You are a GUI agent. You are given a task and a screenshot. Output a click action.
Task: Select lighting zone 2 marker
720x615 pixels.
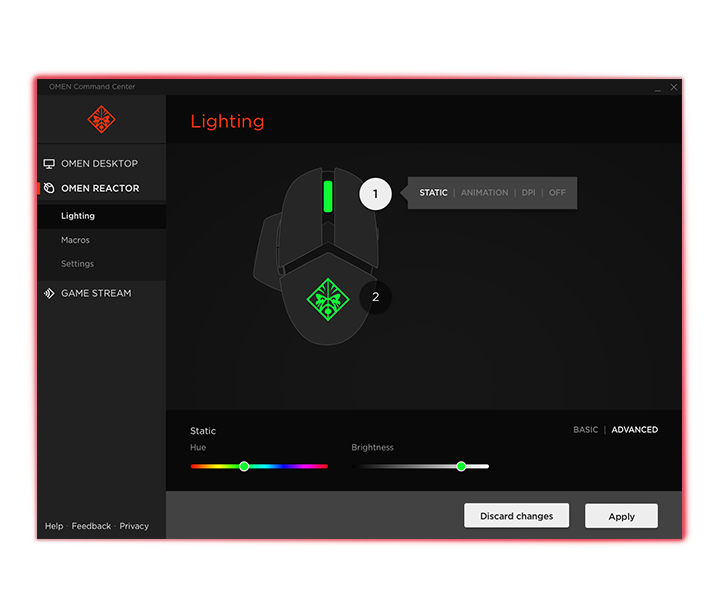click(375, 297)
